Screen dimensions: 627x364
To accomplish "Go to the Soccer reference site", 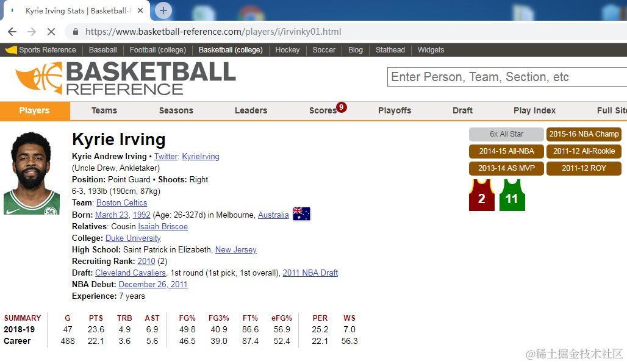I will coord(324,50).
